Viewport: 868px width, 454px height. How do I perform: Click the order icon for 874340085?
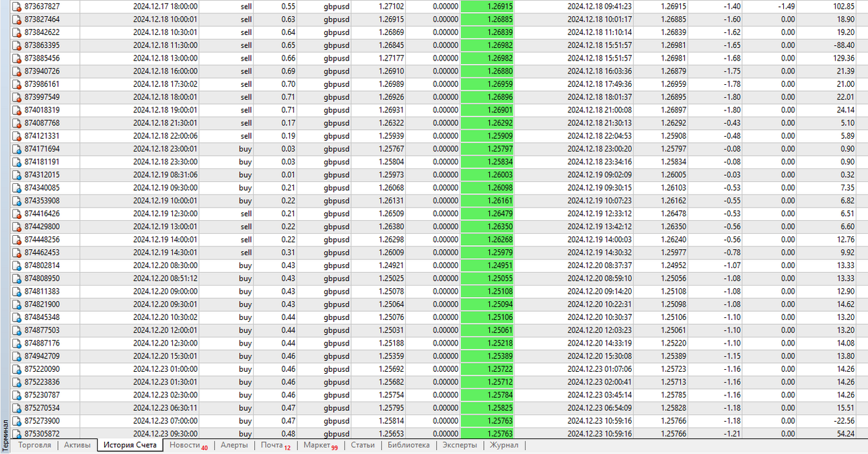pyautogui.click(x=17, y=188)
